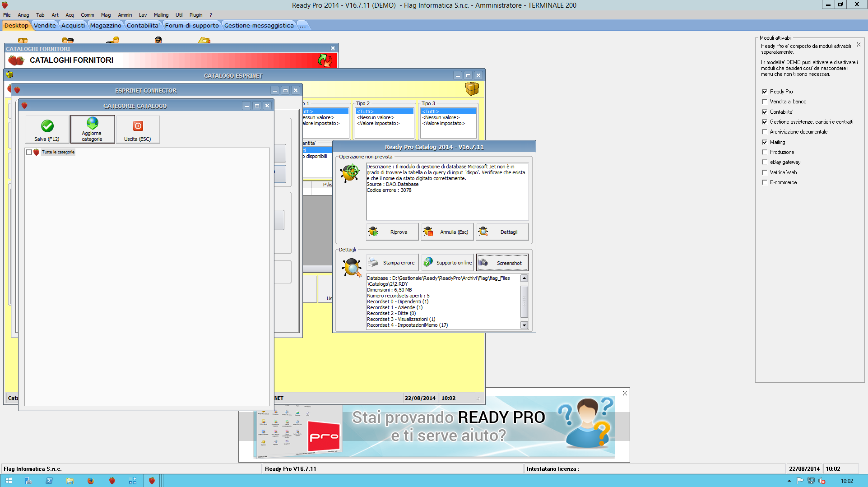Open the Gestione messaggistica tab

coord(259,25)
